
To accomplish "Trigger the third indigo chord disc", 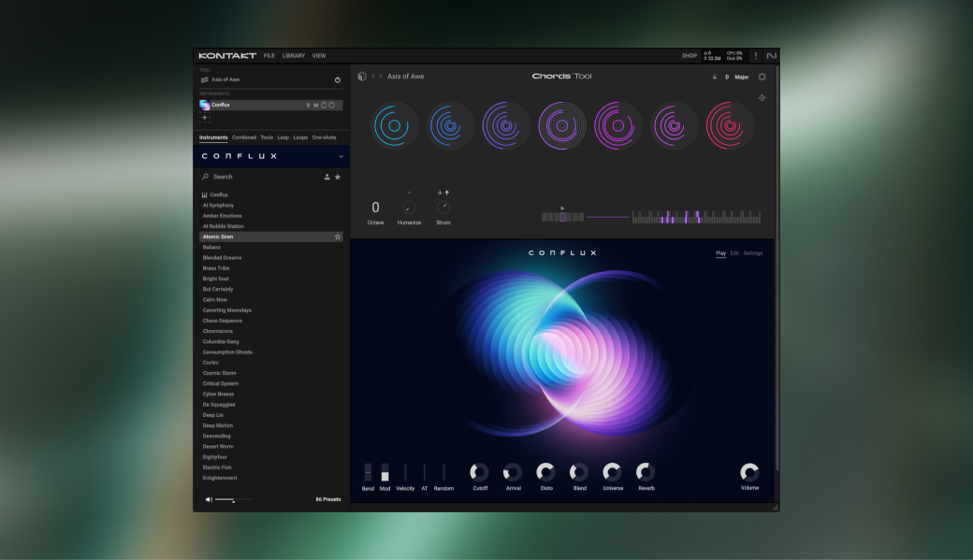I will [506, 126].
